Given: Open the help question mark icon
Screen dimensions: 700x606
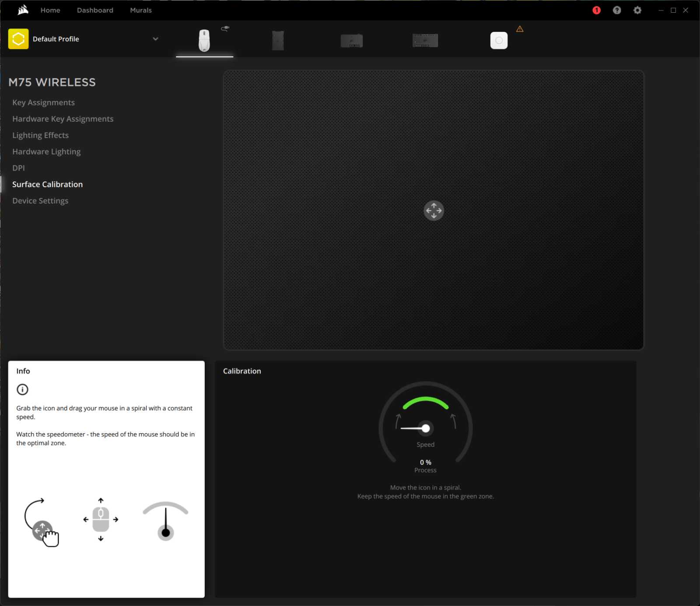Looking at the screenshot, I should [617, 10].
